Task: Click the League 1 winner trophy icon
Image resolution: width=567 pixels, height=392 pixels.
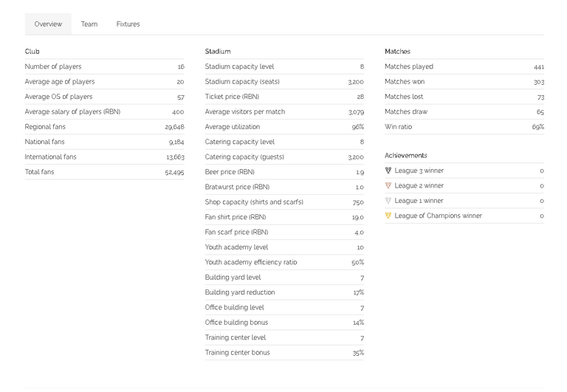Action: (x=388, y=200)
